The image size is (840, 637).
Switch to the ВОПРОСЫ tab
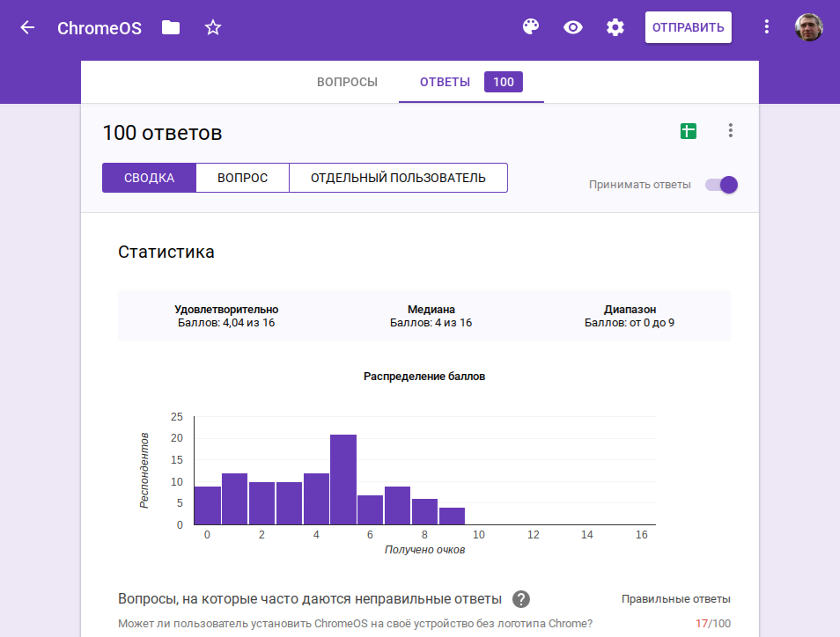(x=347, y=82)
